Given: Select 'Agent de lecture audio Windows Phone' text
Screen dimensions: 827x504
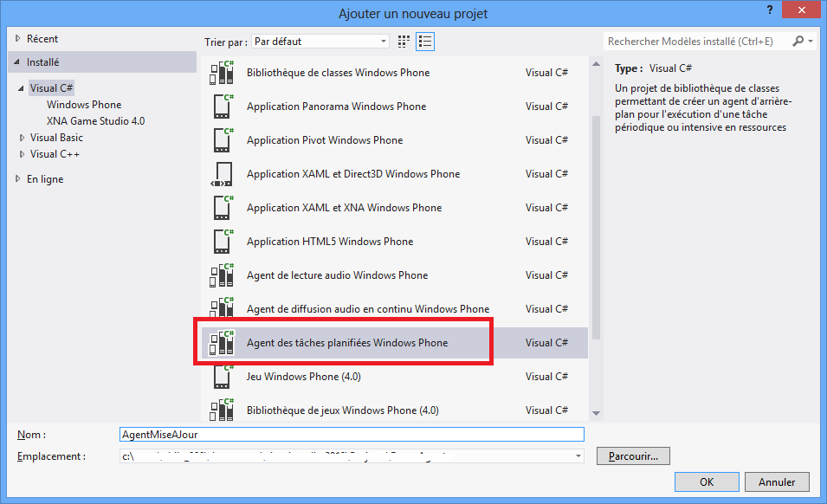Looking at the screenshot, I should 338,275.
